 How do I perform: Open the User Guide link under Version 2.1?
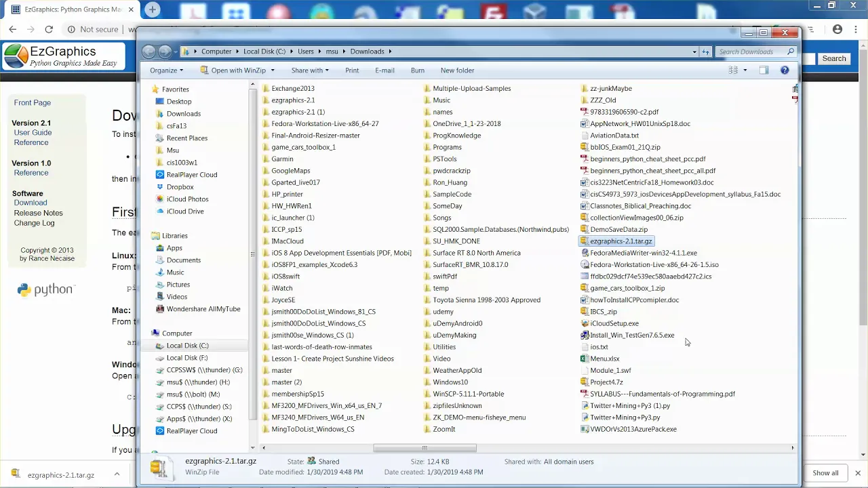tap(33, 133)
